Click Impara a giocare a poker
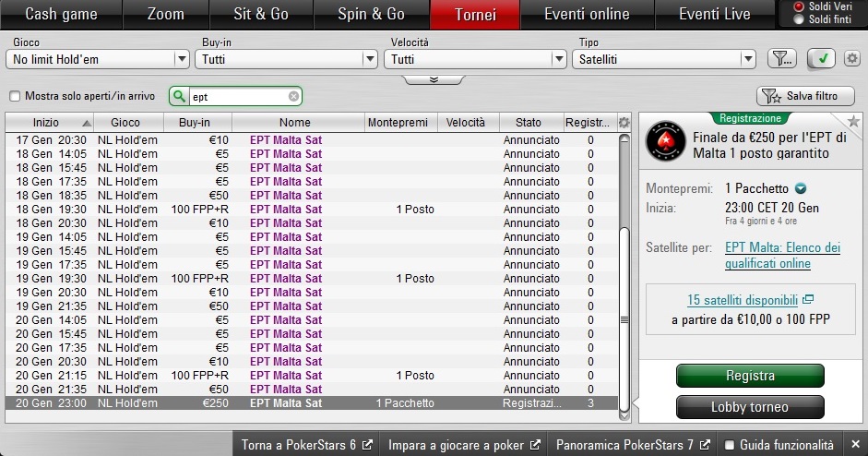 tap(463, 445)
